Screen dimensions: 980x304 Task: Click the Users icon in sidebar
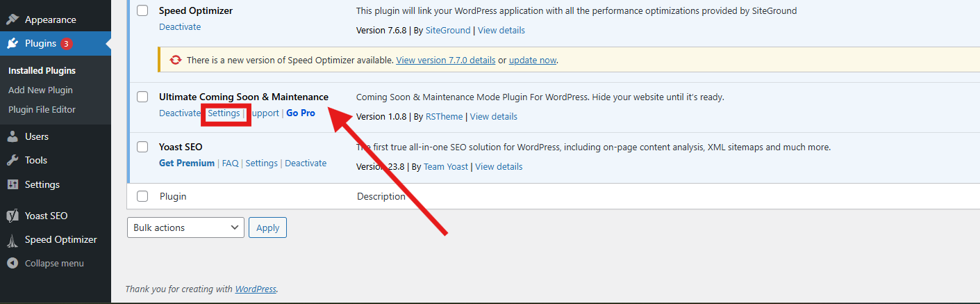[x=13, y=136]
